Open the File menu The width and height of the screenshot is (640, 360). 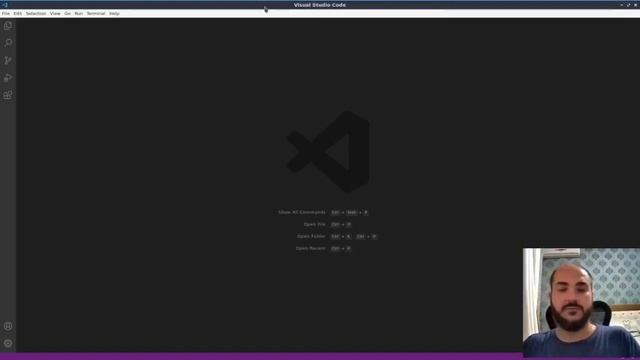(x=6, y=13)
